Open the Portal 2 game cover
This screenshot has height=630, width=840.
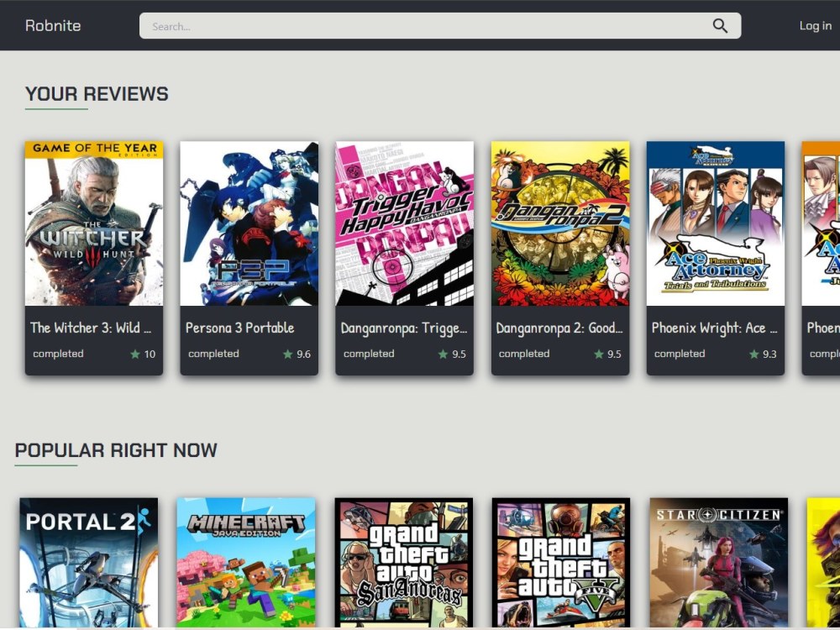[89, 563]
